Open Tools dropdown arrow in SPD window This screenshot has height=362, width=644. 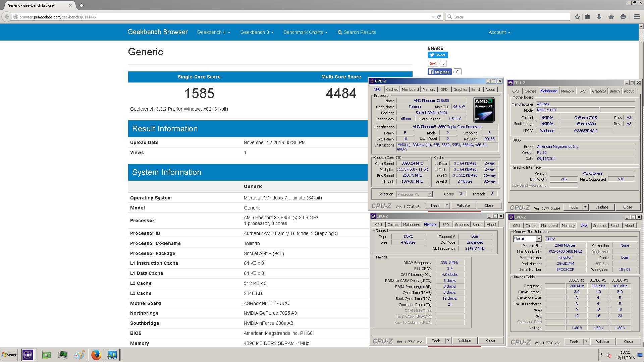point(586,342)
